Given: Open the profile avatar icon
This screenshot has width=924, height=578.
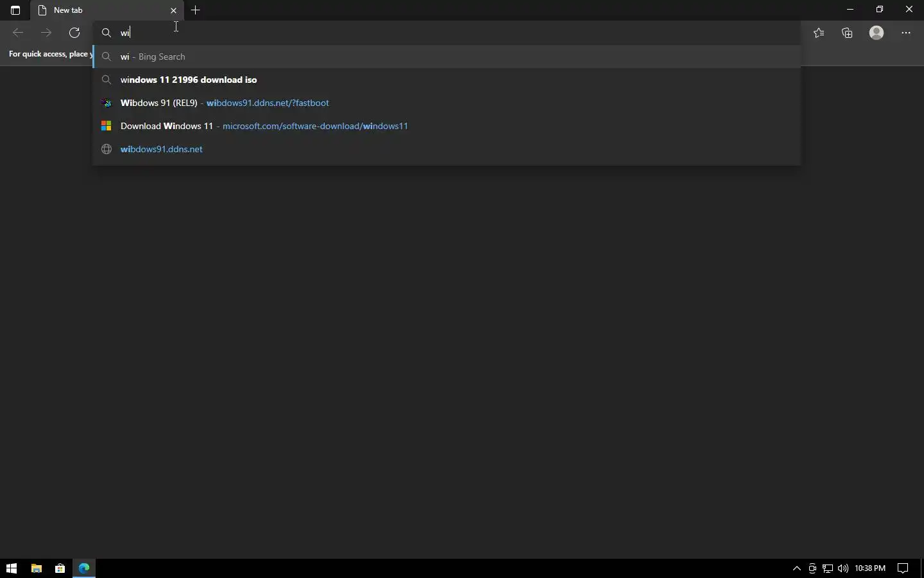Looking at the screenshot, I should (x=877, y=33).
